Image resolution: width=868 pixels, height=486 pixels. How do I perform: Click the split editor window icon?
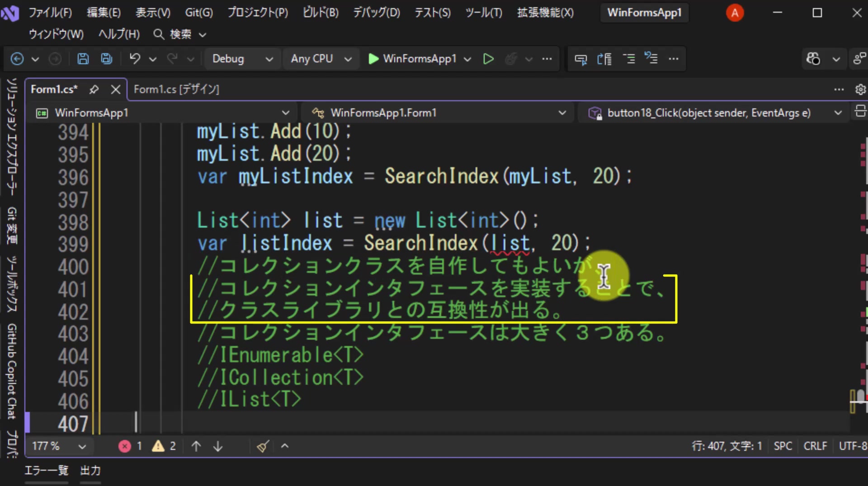click(860, 111)
